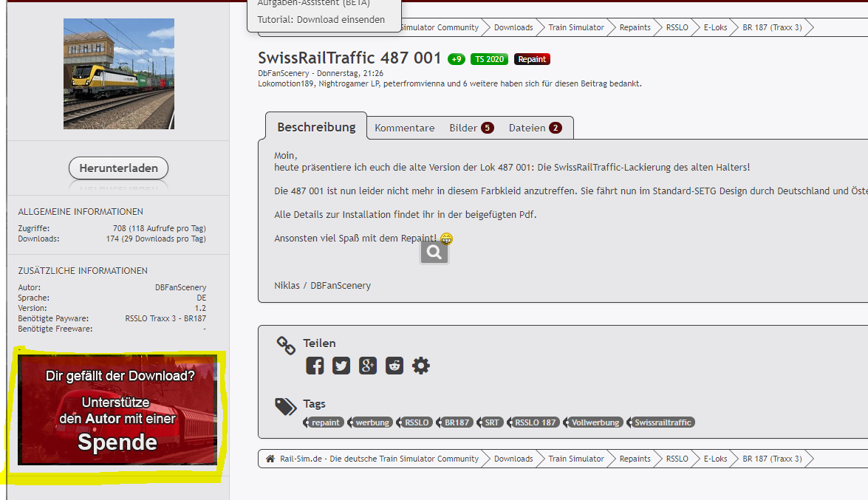The image size is (868, 500).
Task: Click the grinning emoji after Repaint!
Action: [x=446, y=239]
